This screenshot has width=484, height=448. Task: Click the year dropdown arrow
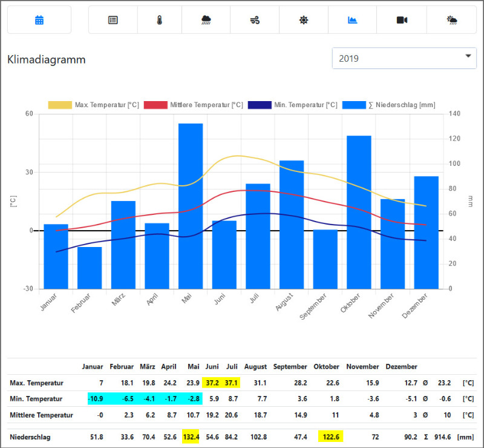pos(468,56)
